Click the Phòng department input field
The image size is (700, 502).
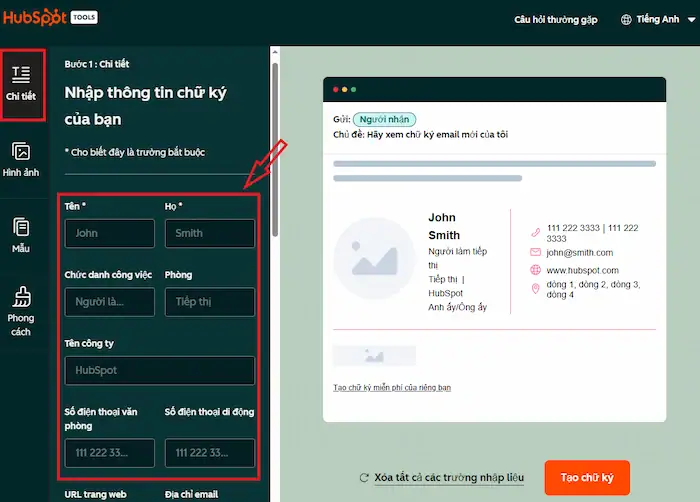pos(210,302)
